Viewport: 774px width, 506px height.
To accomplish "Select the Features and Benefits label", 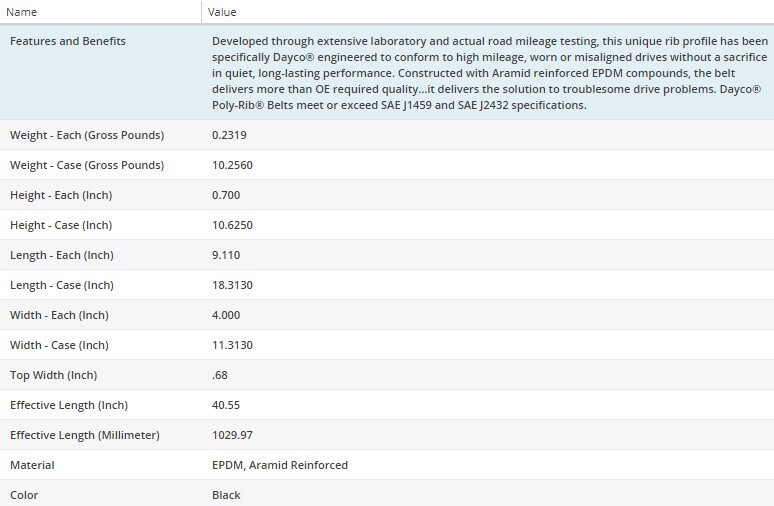I will [x=68, y=41].
